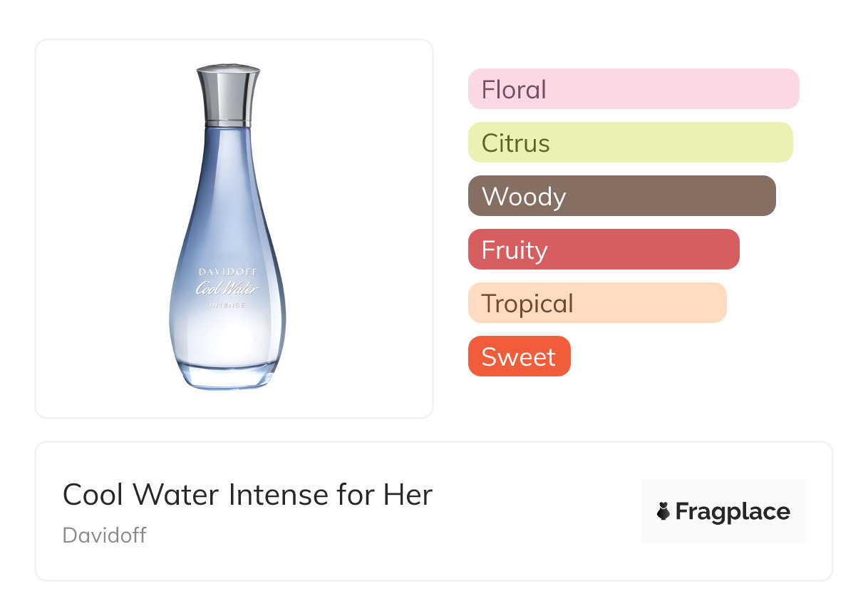The height and width of the screenshot is (616, 868).
Task: Click the Cool Water script on the bottle
Action: pos(227,289)
